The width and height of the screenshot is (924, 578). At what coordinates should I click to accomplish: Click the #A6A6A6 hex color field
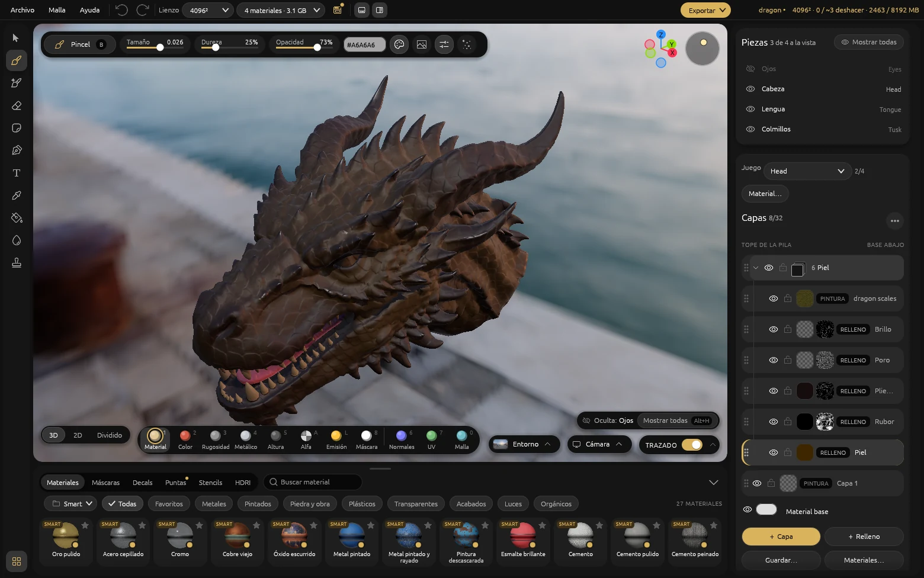click(364, 45)
